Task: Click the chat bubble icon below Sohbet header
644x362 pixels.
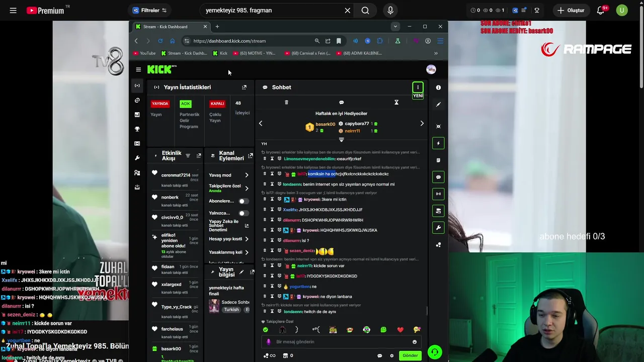Action: point(341,103)
